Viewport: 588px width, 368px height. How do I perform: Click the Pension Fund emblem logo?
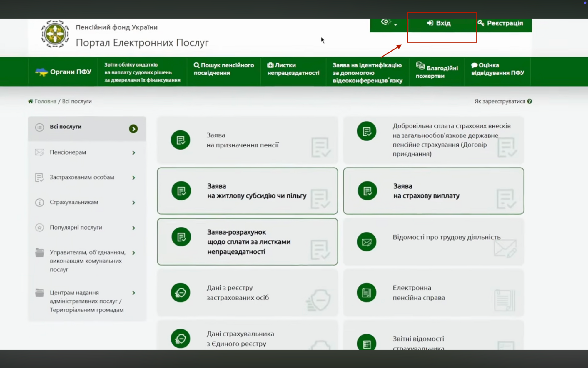(x=55, y=34)
